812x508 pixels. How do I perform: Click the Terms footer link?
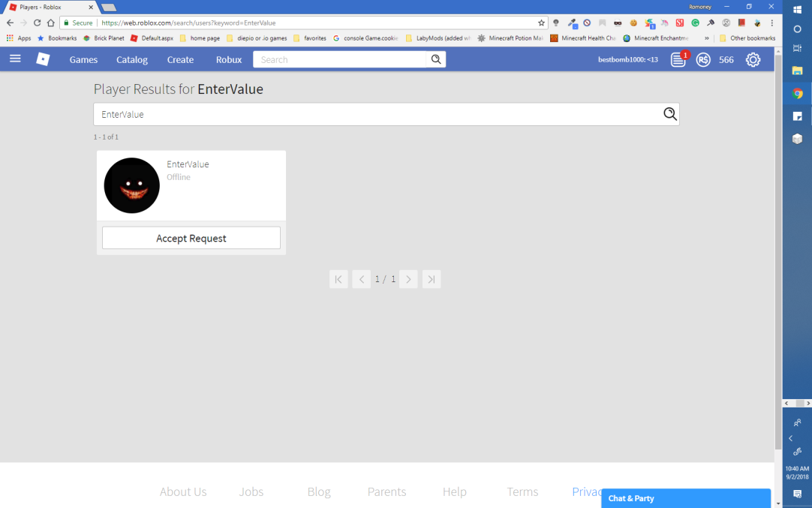pos(522,491)
